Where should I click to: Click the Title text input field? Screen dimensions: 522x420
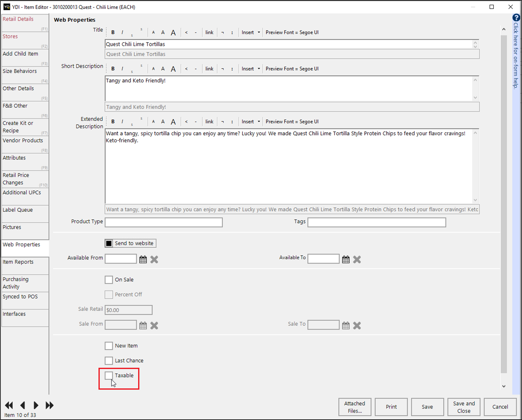(x=288, y=44)
